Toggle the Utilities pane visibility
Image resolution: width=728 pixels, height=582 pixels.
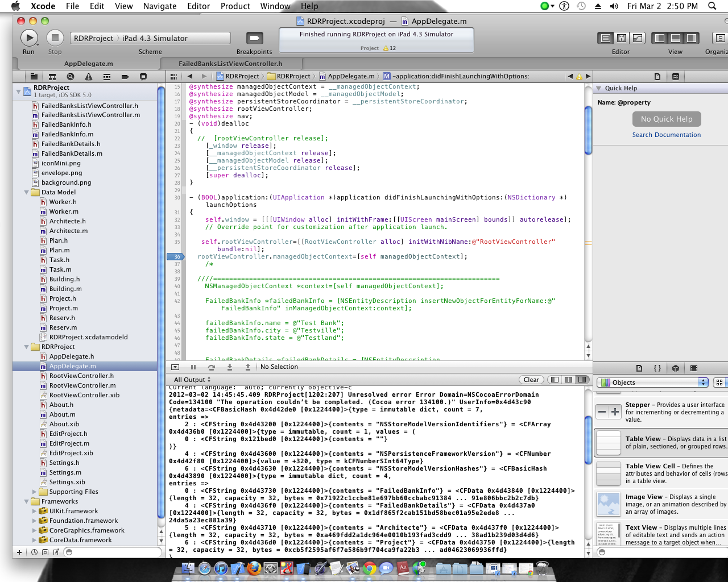pyautogui.click(x=691, y=38)
